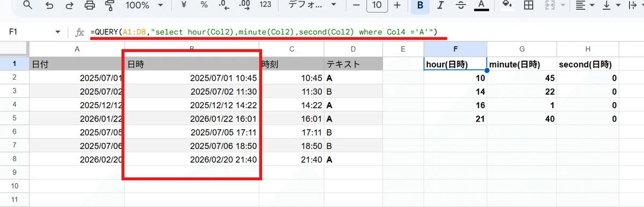This screenshot has height=207, width=644.
Task: Print the spreadsheet
Action: click(x=90, y=5)
